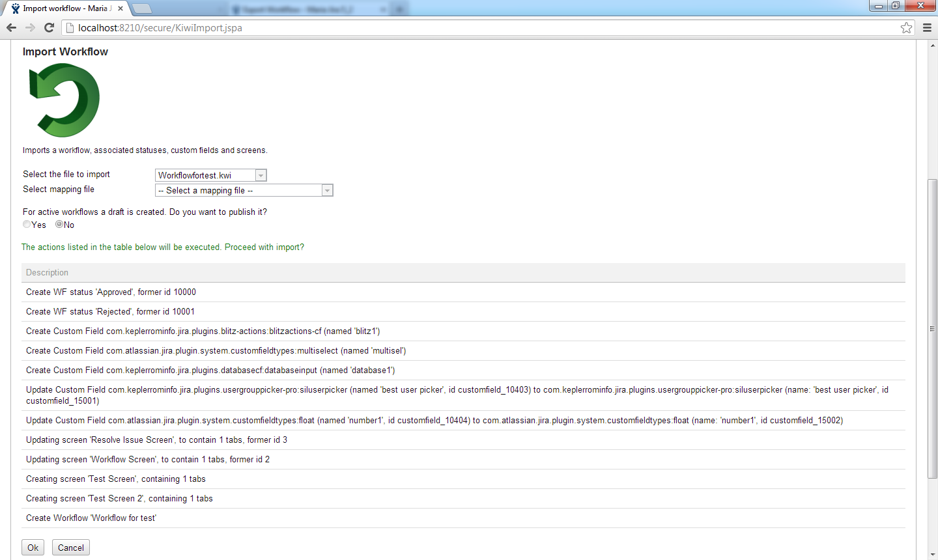The height and width of the screenshot is (560, 938).
Task: Click the Cancel button
Action: click(x=71, y=548)
